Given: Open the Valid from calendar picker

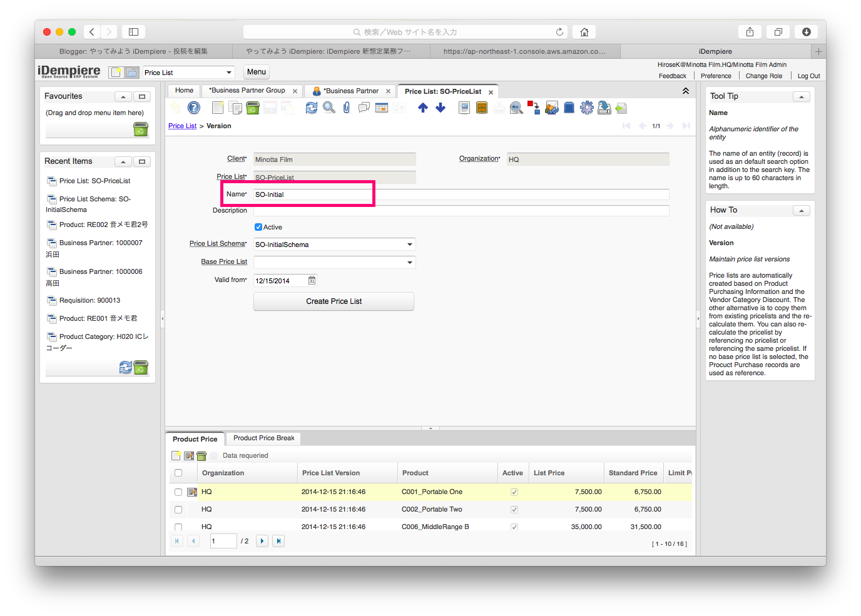Looking at the screenshot, I should coord(312,281).
